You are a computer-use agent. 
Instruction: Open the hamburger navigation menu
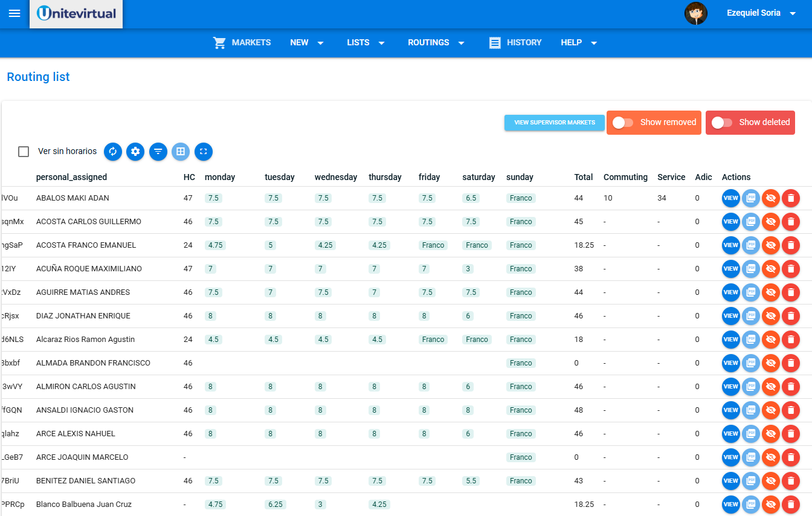coord(14,14)
